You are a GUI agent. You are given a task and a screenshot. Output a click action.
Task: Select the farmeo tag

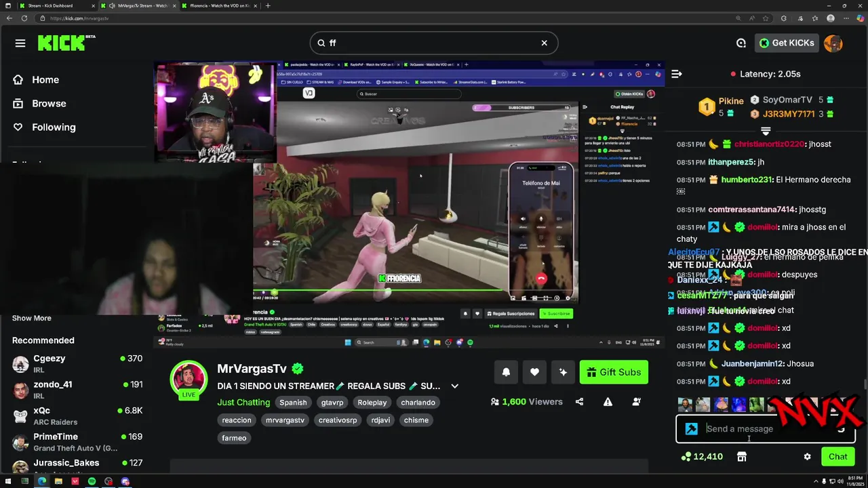[234, 438]
